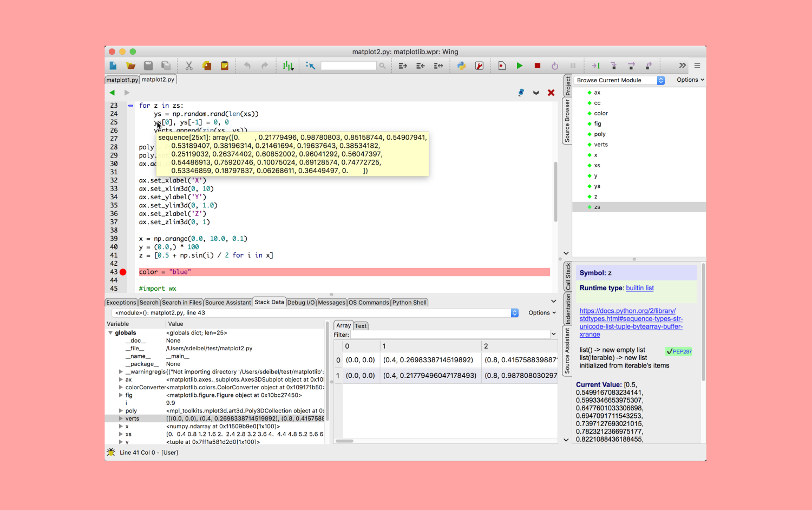Viewport: 812px width, 510px height.
Task: Cut selection using the scissors icon
Action: 189,66
